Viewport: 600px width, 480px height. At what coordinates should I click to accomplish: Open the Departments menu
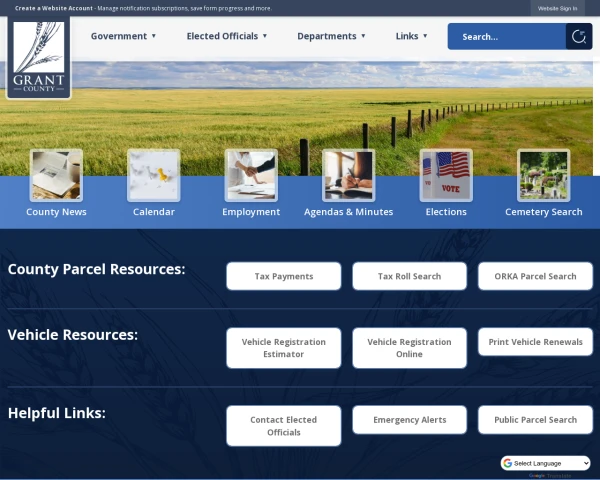pyautogui.click(x=331, y=36)
